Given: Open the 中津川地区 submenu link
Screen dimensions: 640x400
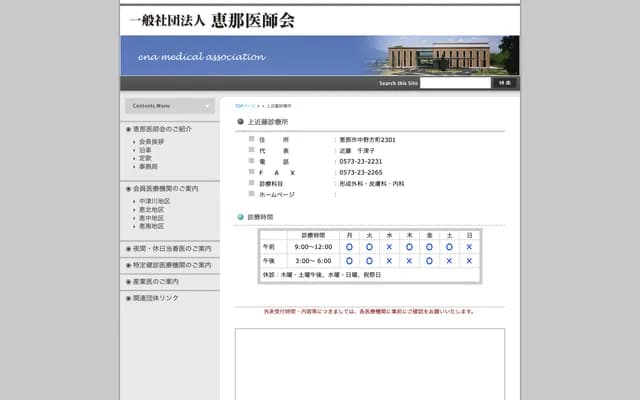Looking at the screenshot, I should [155, 201].
